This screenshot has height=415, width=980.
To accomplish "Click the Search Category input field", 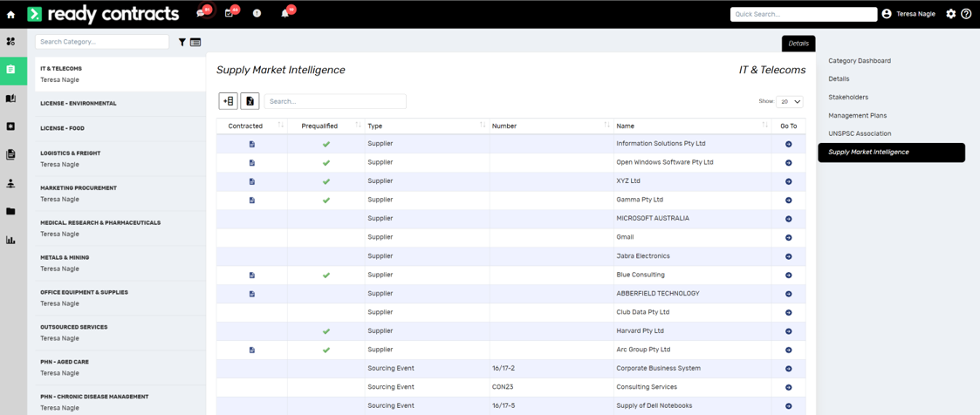I will pos(102,42).
